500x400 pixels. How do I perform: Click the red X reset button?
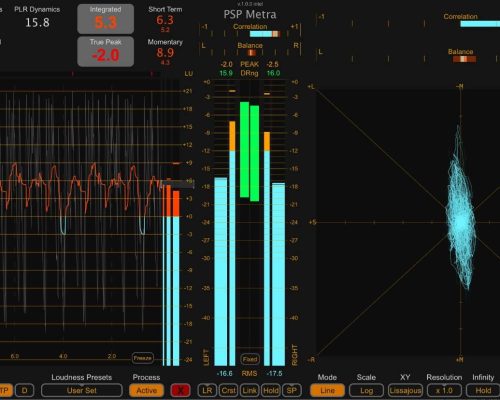click(180, 390)
